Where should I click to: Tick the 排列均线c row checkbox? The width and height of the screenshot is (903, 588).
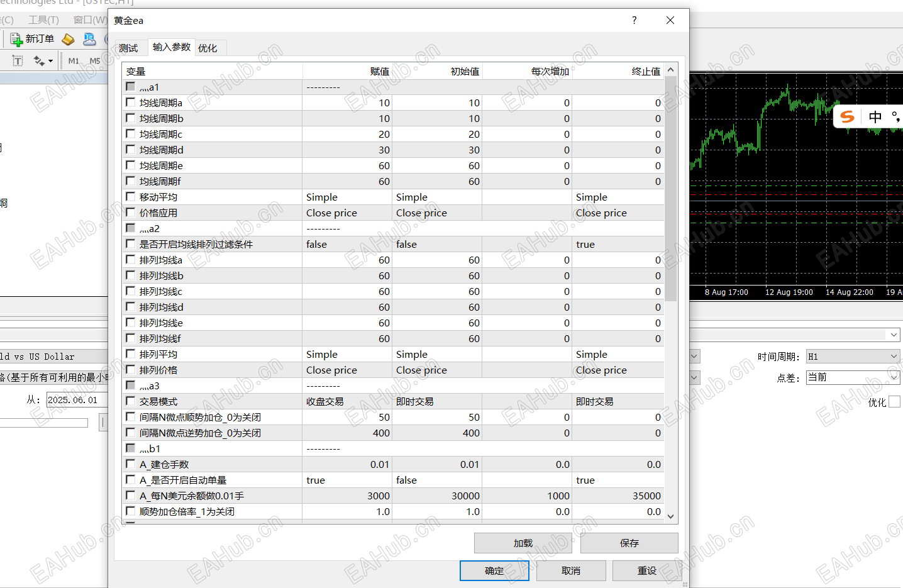[131, 291]
